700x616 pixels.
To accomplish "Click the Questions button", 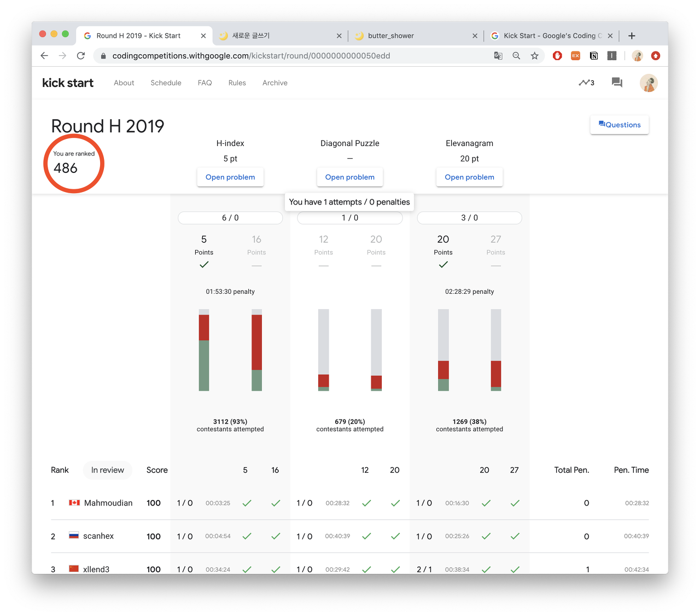I will (x=620, y=125).
